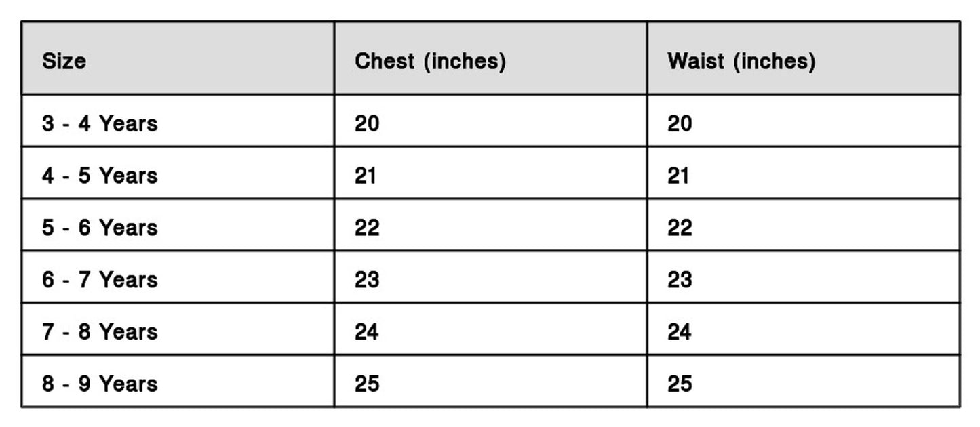Click chest value 25 for 8 - 9 Years

(x=367, y=384)
